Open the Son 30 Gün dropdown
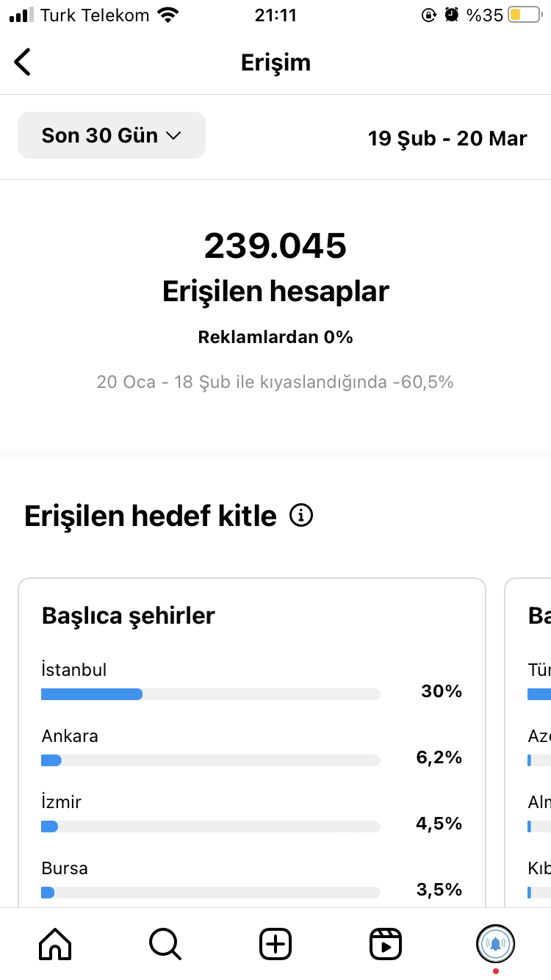Viewport: 551px width, 980px height. point(112,135)
